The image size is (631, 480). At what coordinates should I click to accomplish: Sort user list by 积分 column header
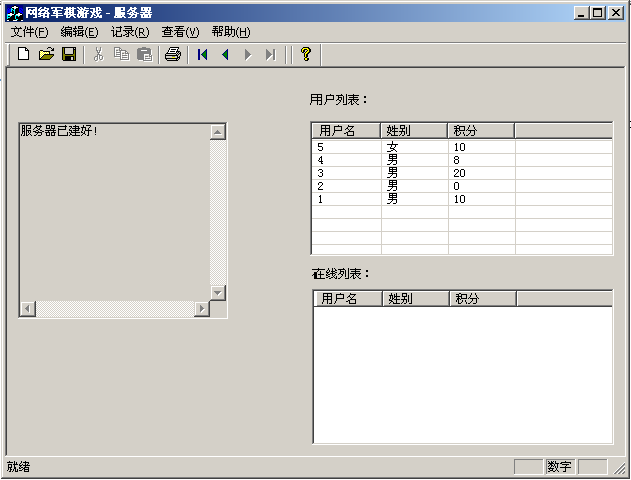point(481,131)
